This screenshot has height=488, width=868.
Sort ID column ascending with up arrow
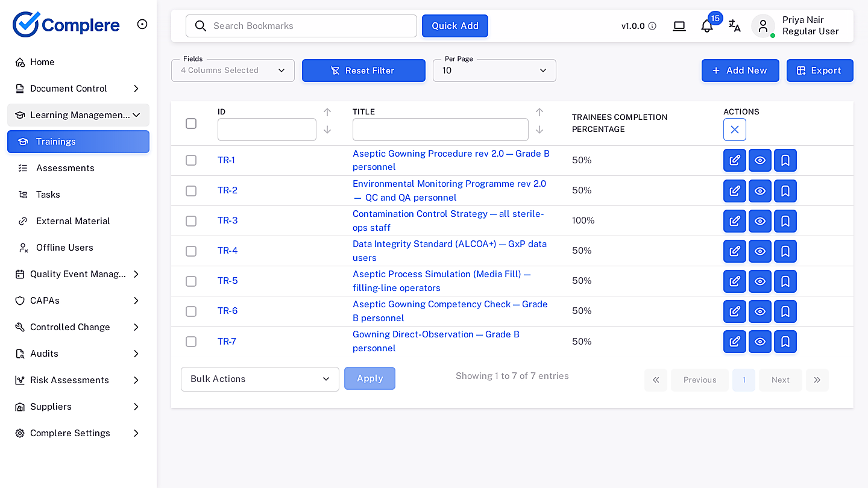[x=327, y=112]
